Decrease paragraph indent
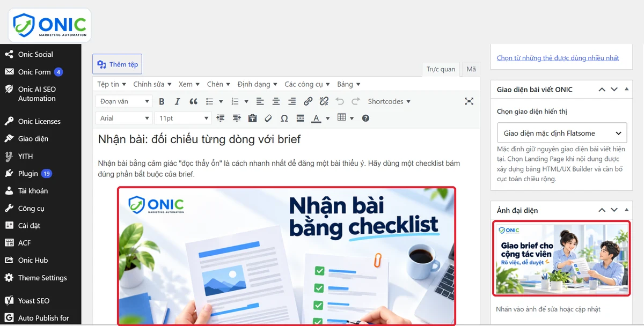 [x=220, y=118]
